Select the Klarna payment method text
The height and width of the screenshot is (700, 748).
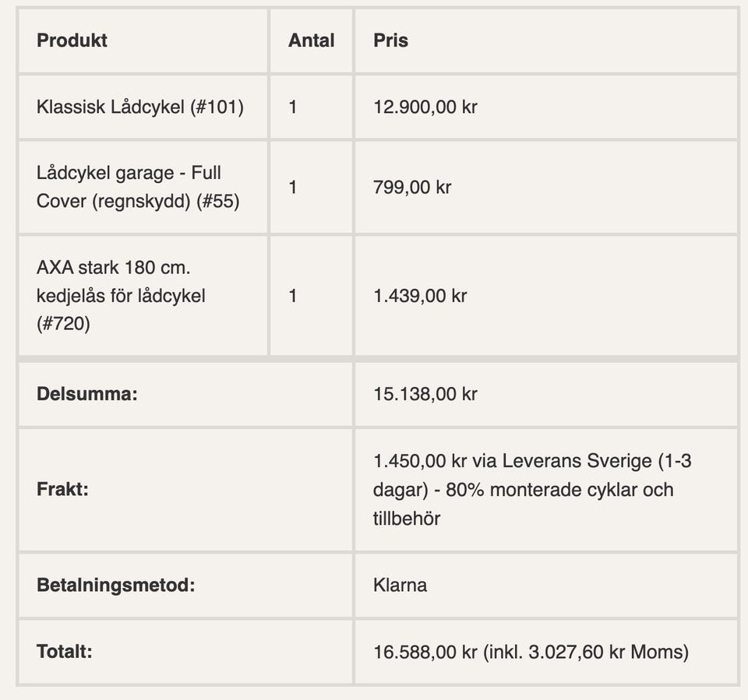click(x=400, y=585)
